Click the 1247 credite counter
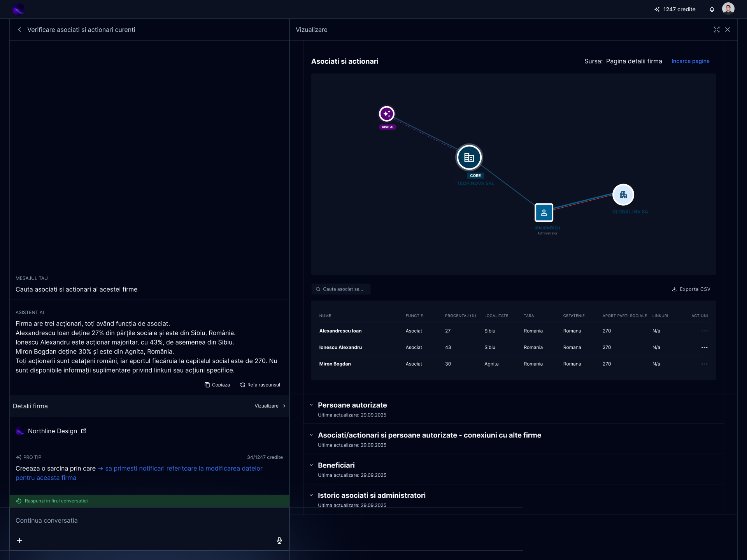Screen dimensions: 747x560 (x=679, y=9)
